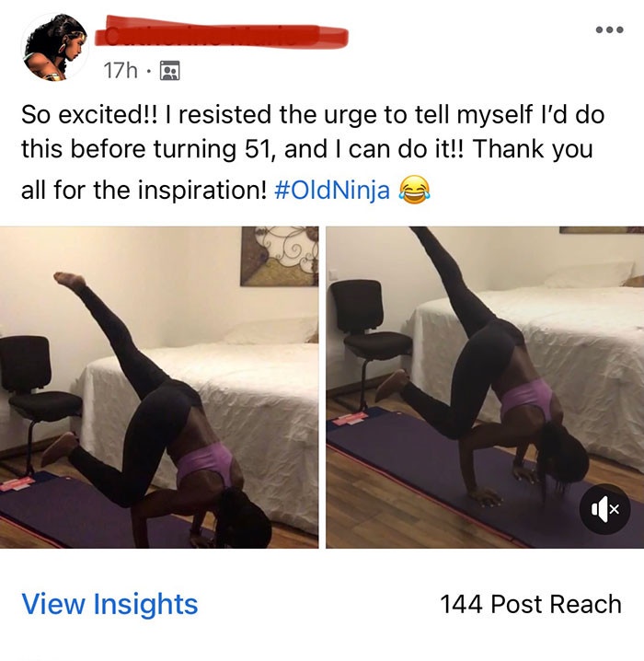This screenshot has height=661, width=644.
Task: Unmute the video with the speaker icon
Action: (x=604, y=509)
